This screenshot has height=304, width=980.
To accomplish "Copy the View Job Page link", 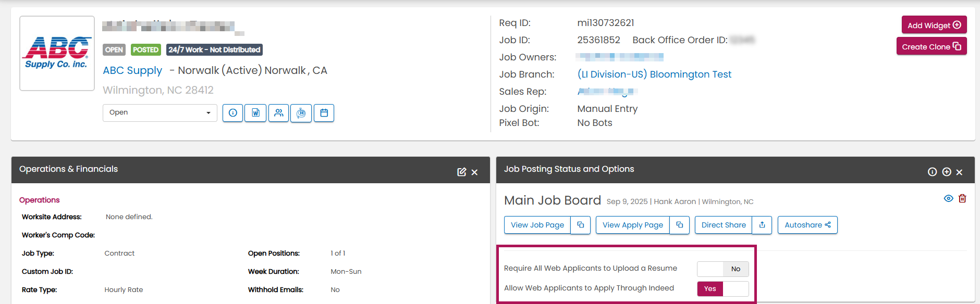I will pyautogui.click(x=580, y=225).
